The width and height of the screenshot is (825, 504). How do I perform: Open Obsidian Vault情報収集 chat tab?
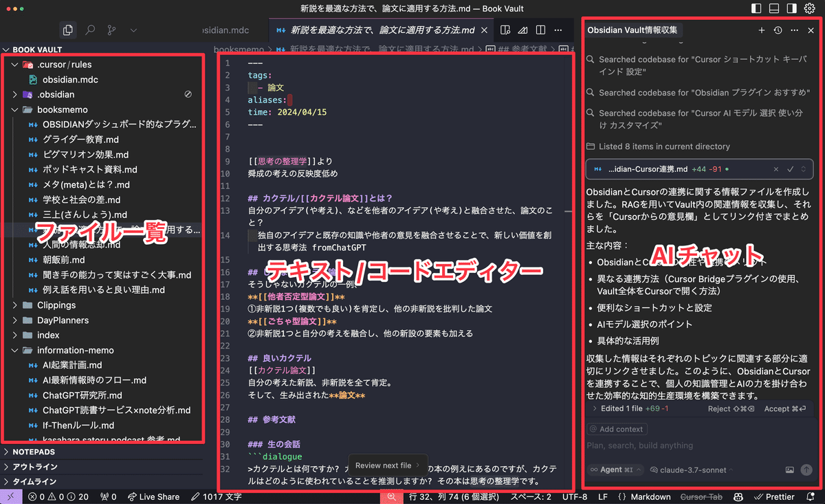632,30
